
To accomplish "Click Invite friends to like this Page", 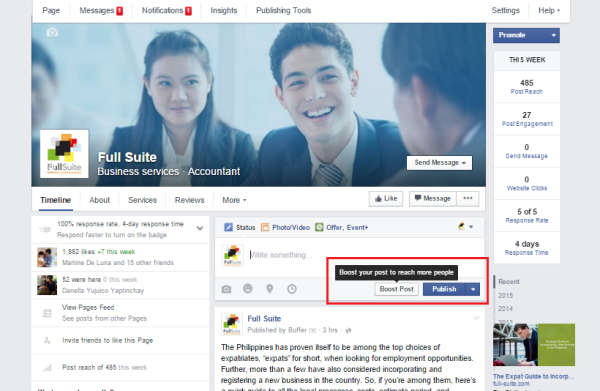I will point(108,340).
